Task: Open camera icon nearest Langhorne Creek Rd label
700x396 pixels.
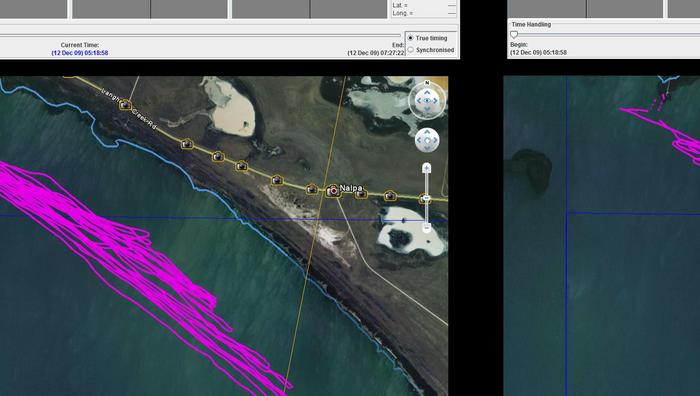Action: coord(125,105)
